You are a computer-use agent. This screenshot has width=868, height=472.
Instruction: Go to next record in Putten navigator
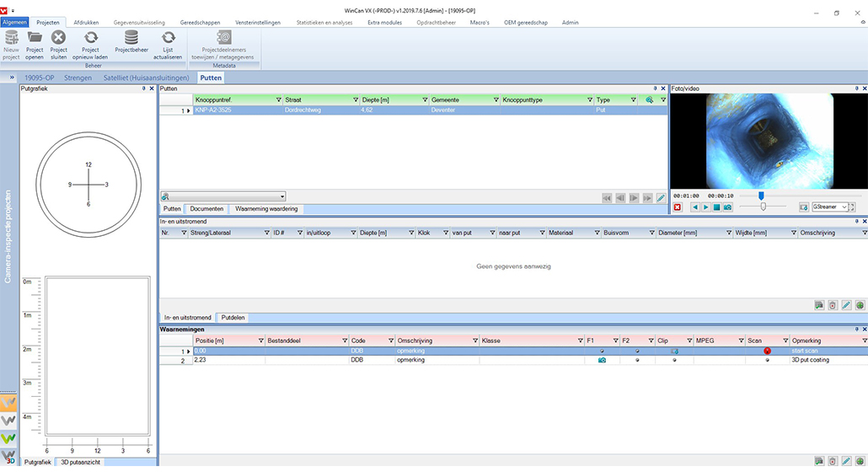pyautogui.click(x=634, y=197)
